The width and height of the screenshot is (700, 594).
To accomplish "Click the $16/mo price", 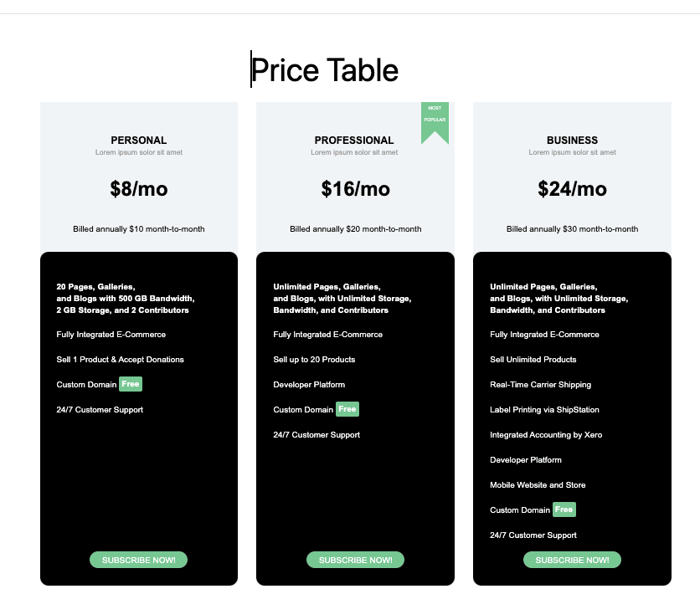I will point(356,189).
